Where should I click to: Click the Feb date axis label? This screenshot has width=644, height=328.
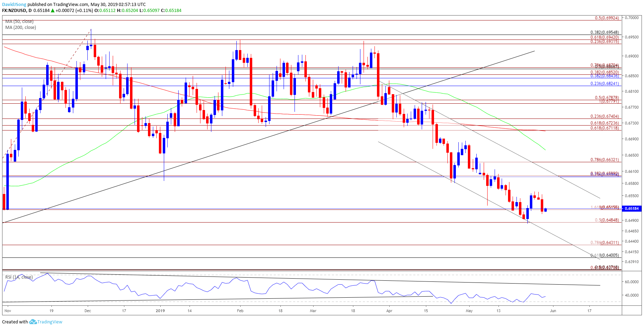(240, 311)
